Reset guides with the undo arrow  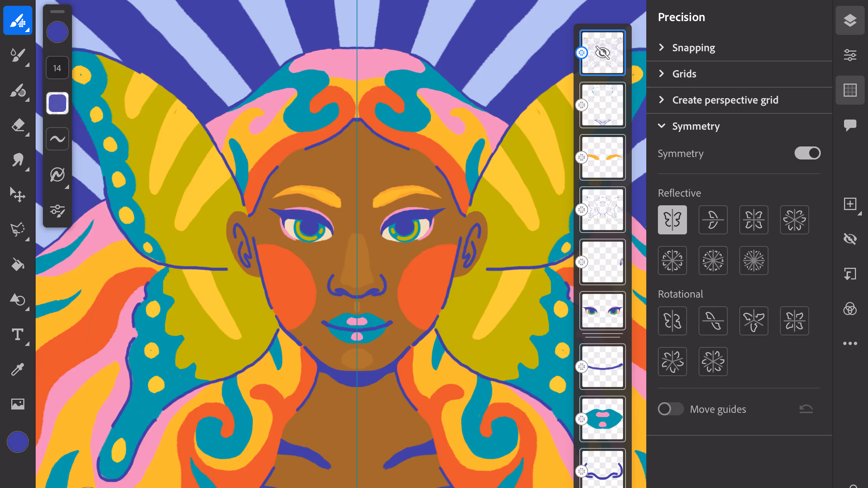[x=806, y=409]
